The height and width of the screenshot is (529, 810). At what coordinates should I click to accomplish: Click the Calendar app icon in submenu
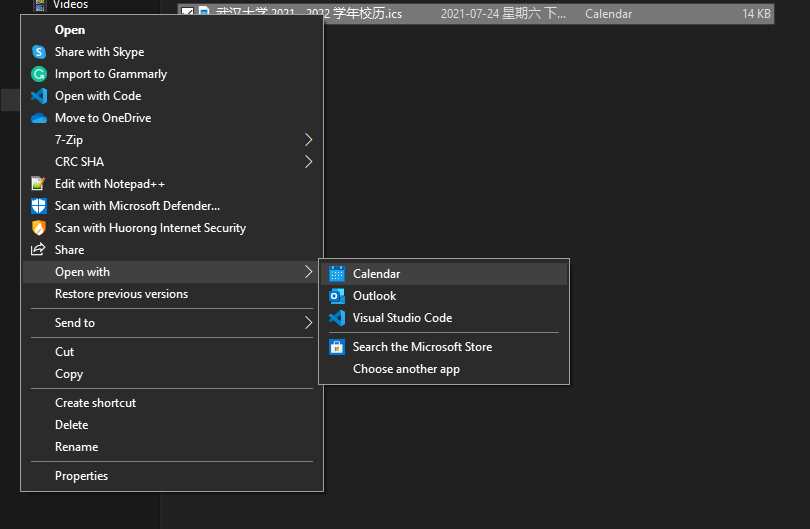[337, 274]
